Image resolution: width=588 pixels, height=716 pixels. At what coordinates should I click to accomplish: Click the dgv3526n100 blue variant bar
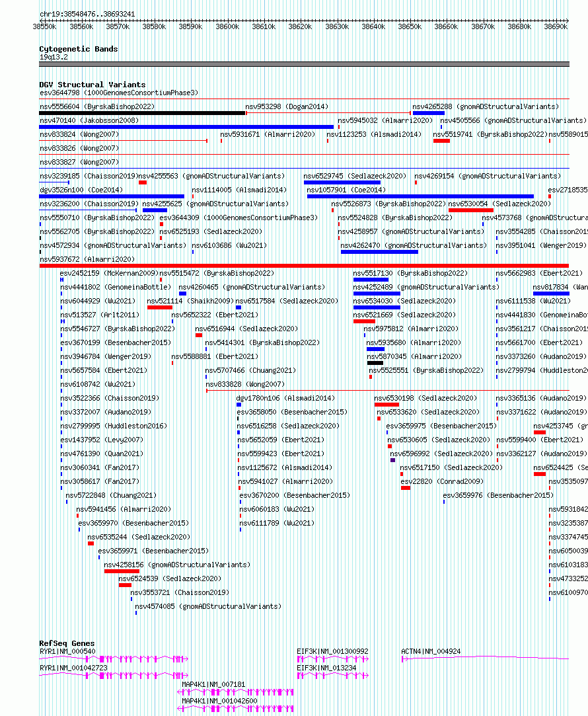[112, 196]
